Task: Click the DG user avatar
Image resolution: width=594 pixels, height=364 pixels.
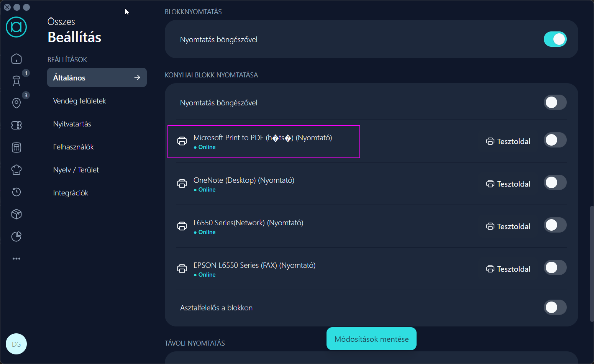Action: [x=16, y=344]
